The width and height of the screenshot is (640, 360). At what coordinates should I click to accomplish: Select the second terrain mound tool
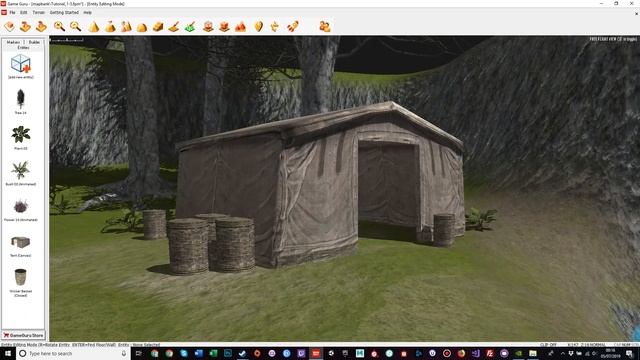coord(110,27)
